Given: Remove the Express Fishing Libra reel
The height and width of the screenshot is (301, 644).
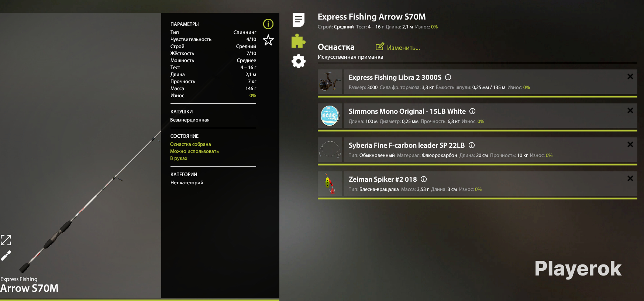Looking at the screenshot, I should coord(630,76).
